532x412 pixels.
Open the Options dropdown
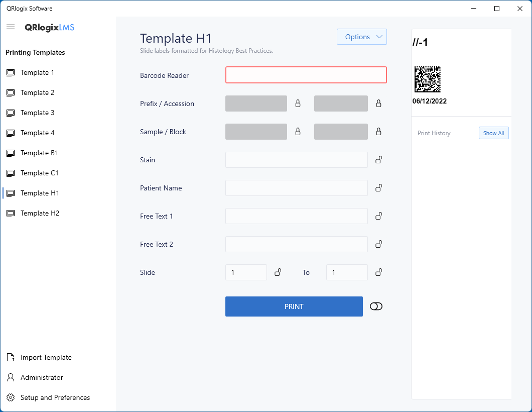(x=361, y=37)
